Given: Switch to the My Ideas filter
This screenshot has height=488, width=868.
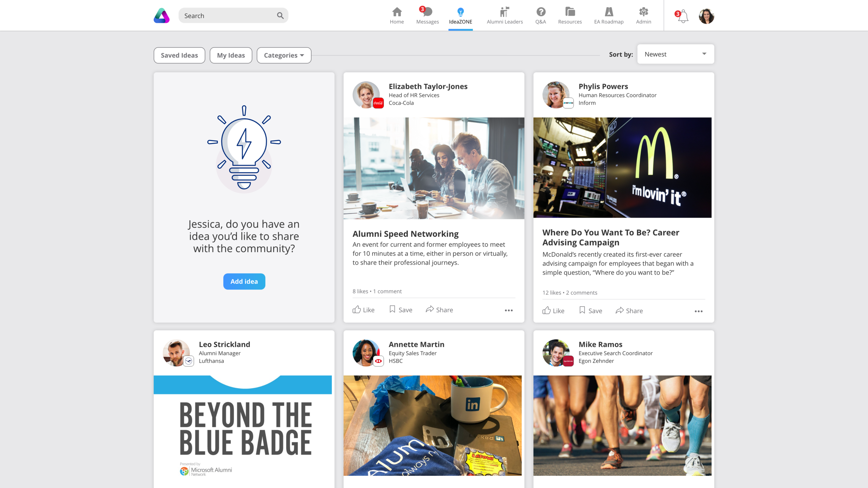Looking at the screenshot, I should [x=231, y=55].
